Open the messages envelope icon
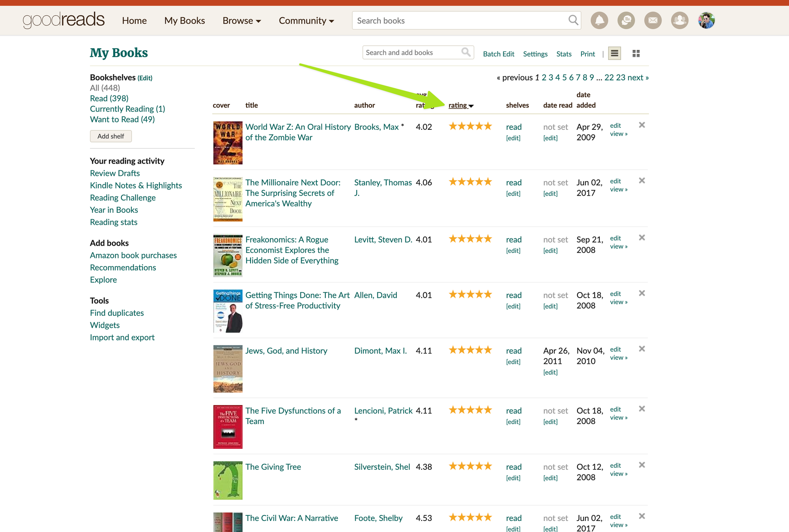Viewport: 789px width, 532px height. coord(653,20)
